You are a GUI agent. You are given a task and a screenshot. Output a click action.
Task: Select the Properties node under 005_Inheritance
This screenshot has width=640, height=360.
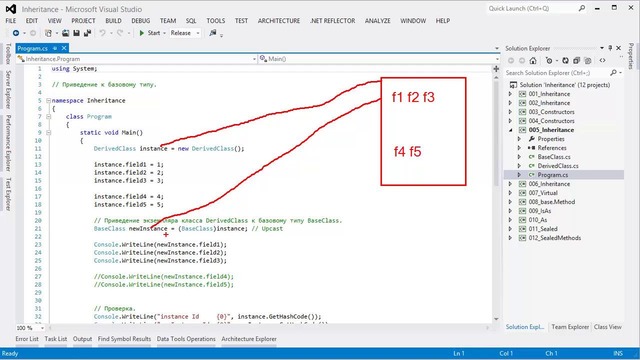(x=551, y=139)
